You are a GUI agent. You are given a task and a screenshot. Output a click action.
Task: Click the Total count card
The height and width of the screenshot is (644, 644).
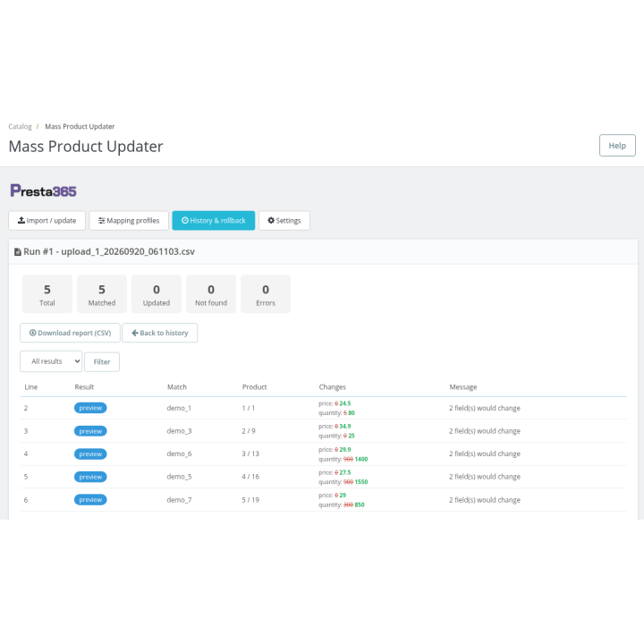(47, 294)
